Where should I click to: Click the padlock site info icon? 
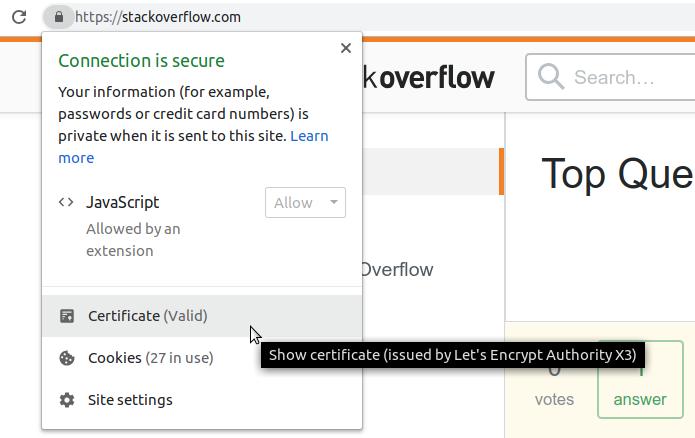pyautogui.click(x=59, y=17)
